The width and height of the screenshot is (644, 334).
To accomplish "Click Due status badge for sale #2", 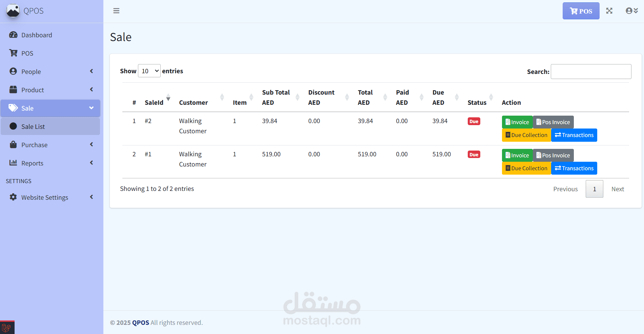I will pyautogui.click(x=474, y=121).
